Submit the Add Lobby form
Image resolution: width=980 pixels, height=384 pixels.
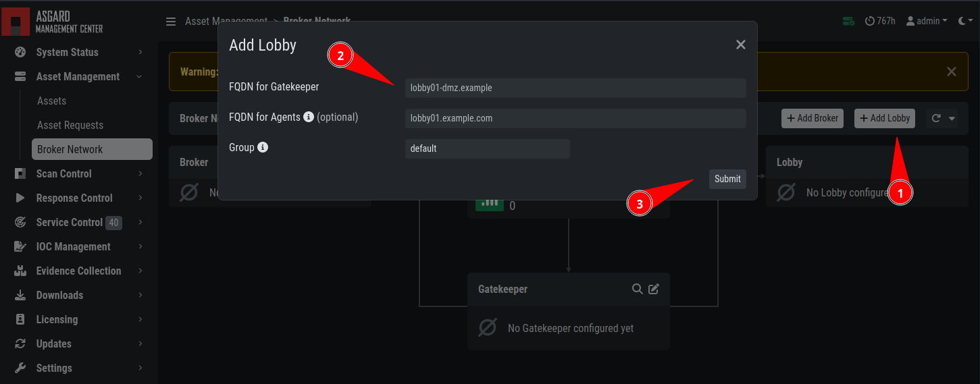(727, 179)
